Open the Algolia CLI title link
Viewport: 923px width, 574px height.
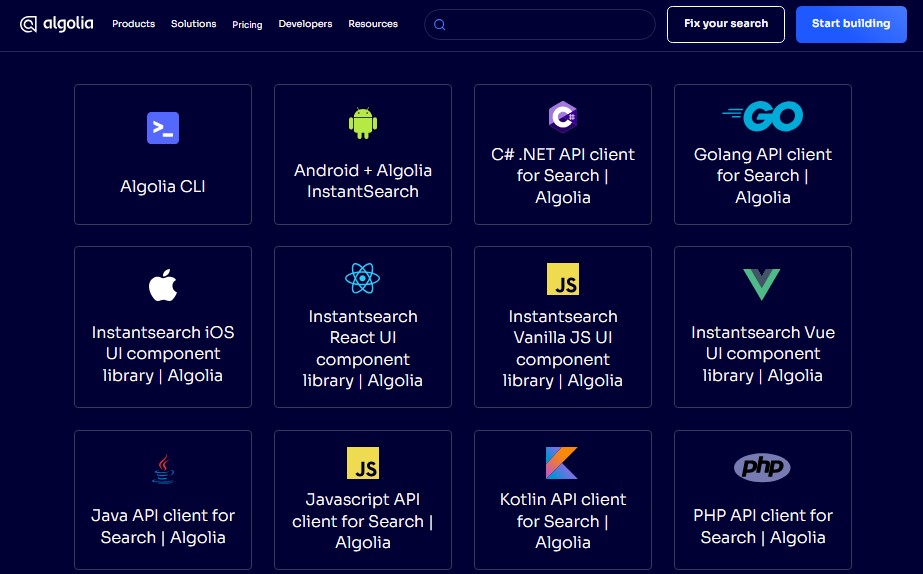click(x=163, y=187)
